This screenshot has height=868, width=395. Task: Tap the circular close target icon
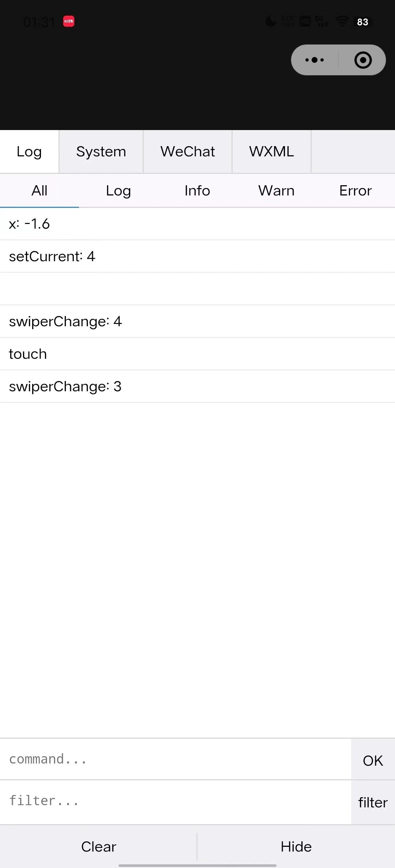363,60
